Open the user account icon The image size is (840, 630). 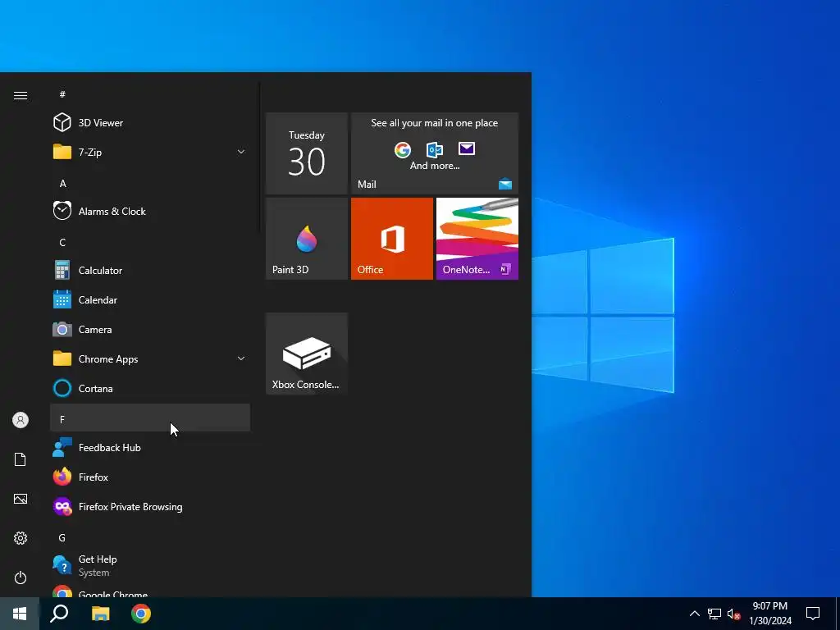tap(21, 420)
